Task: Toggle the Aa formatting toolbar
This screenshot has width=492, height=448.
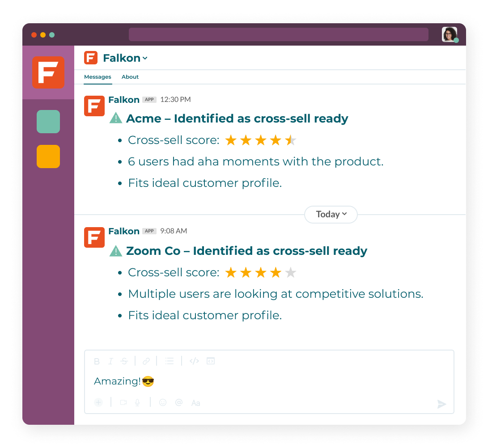Action: click(x=196, y=403)
